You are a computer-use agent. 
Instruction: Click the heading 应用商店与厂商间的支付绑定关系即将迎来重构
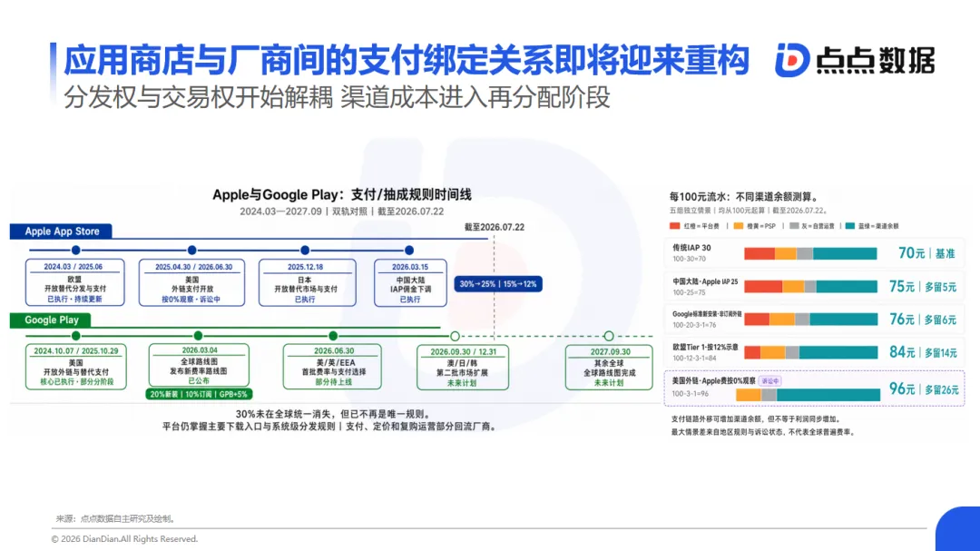407,61
